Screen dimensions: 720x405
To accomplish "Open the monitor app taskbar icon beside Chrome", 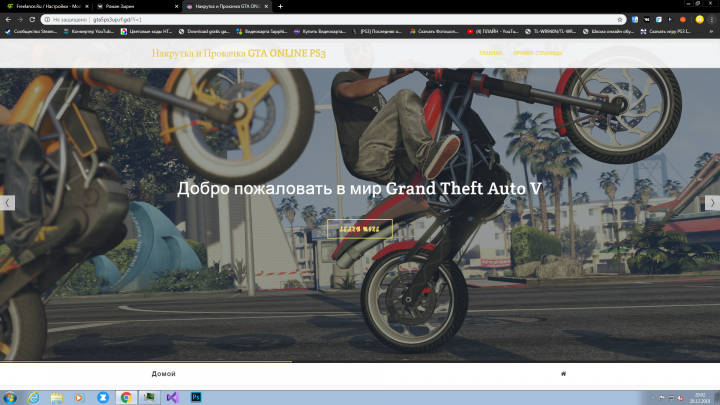I will tap(150, 397).
